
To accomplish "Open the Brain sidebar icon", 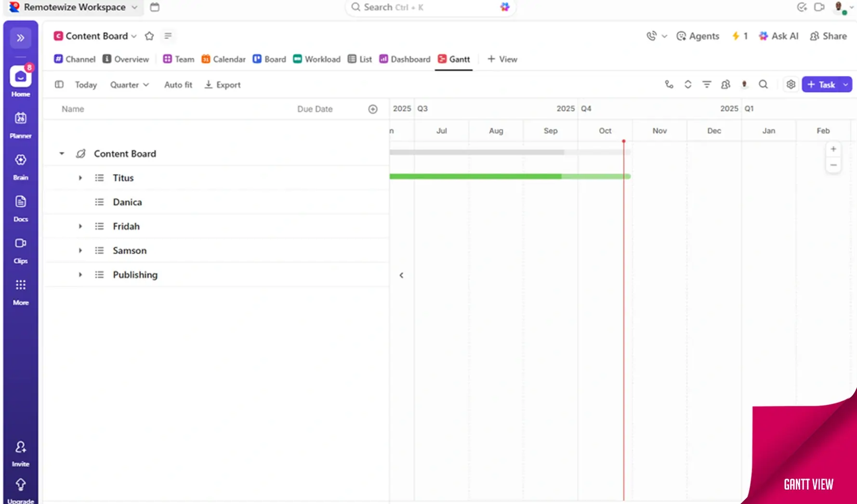I will tap(20, 166).
